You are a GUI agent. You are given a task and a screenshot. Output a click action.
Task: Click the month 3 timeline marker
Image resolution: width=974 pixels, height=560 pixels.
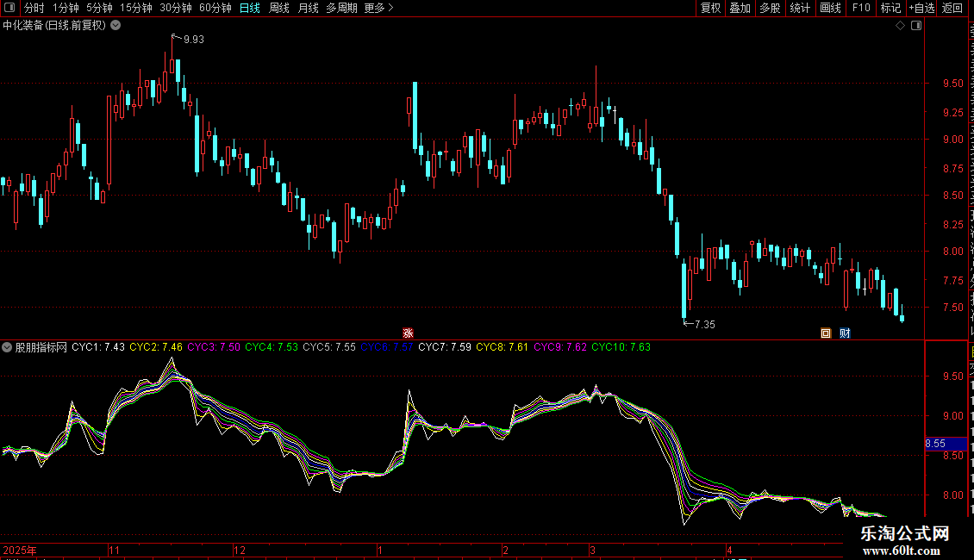(593, 550)
